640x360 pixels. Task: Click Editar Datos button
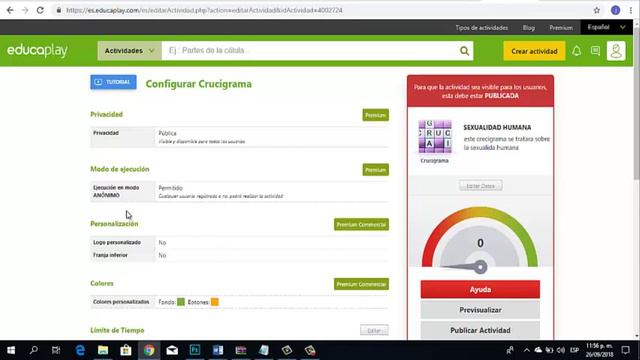coord(480,186)
